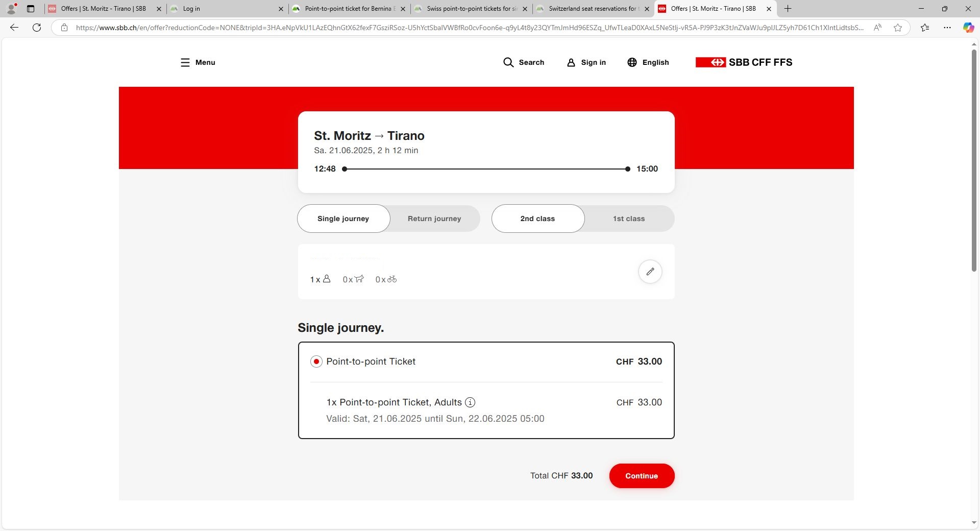The height and width of the screenshot is (531, 980).
Task: Open the browser tab actions menu
Action: [x=31, y=9]
